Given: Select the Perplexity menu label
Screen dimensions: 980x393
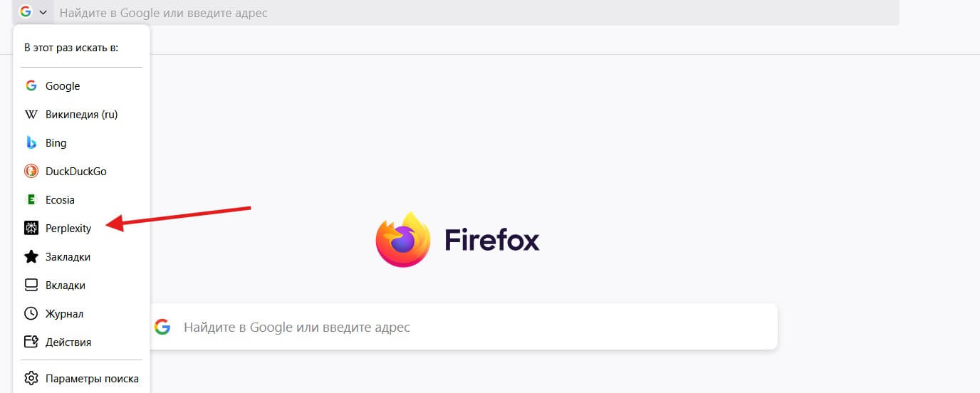Looking at the screenshot, I should tap(68, 229).
